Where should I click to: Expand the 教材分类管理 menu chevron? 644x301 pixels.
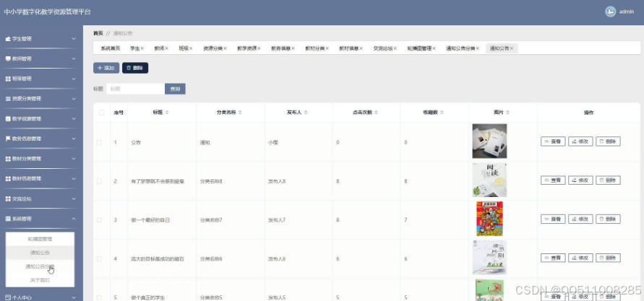pos(74,159)
